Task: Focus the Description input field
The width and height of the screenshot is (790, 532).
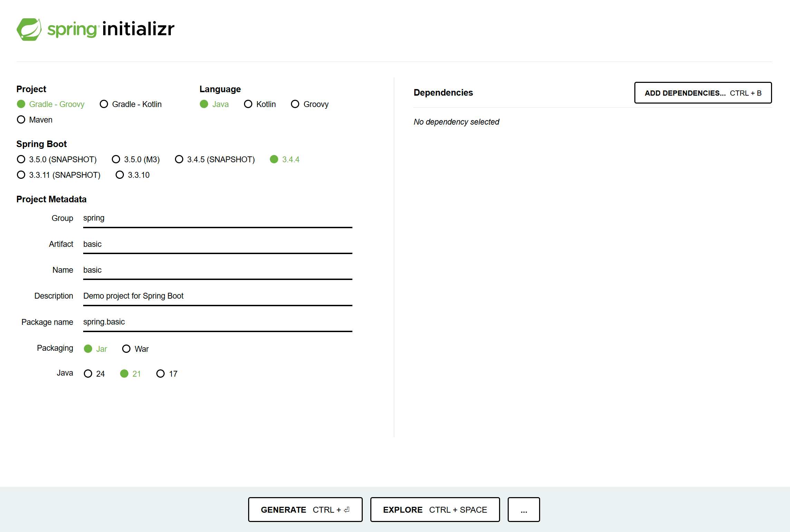Action: pyautogui.click(x=217, y=296)
